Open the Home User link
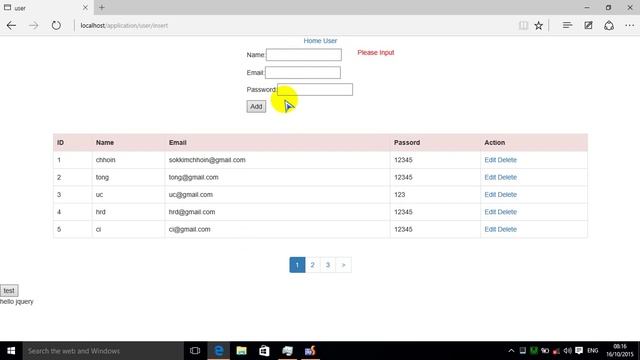 pos(320,41)
